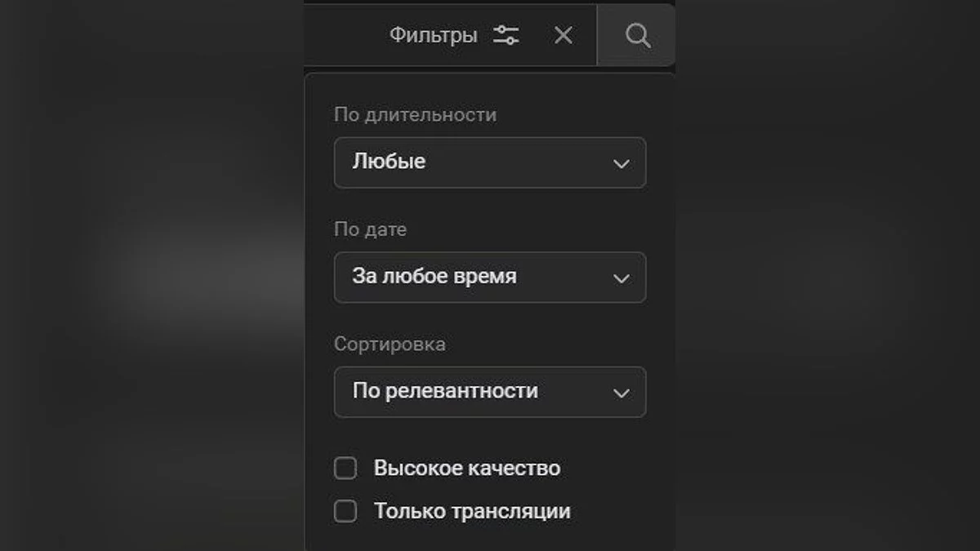Click the dimmed area right of the panel

coord(825,278)
